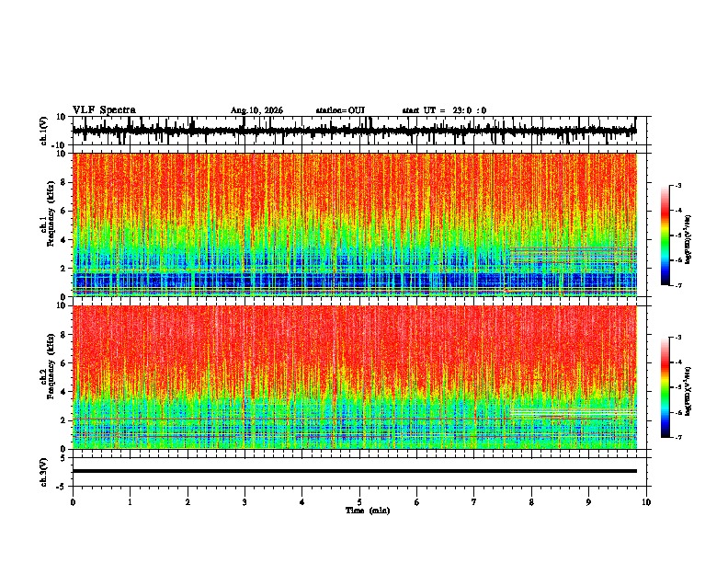Click time axis tick label "7"
Screen dimensions: 728x563
click(474, 502)
